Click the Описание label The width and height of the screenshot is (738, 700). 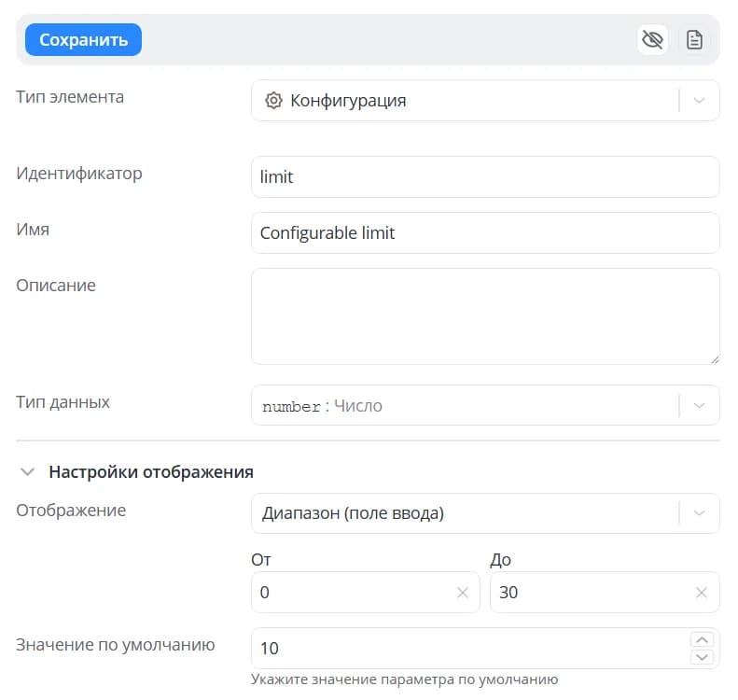coord(56,286)
